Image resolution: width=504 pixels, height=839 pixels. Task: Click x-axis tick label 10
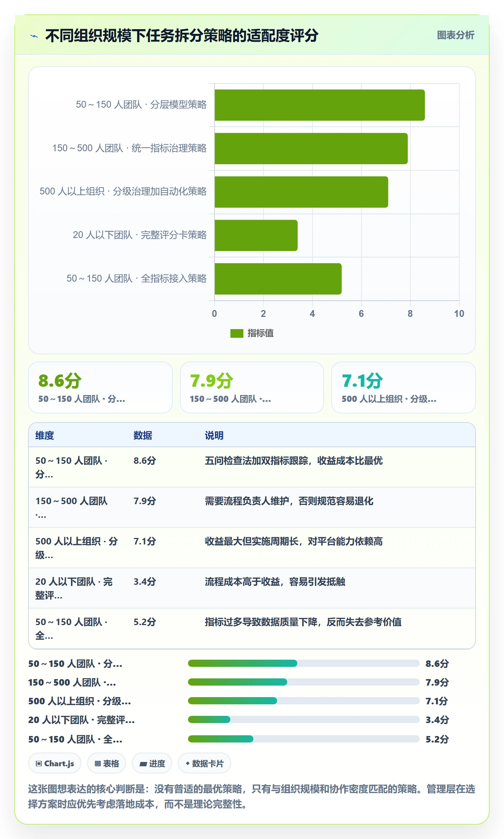point(459,314)
